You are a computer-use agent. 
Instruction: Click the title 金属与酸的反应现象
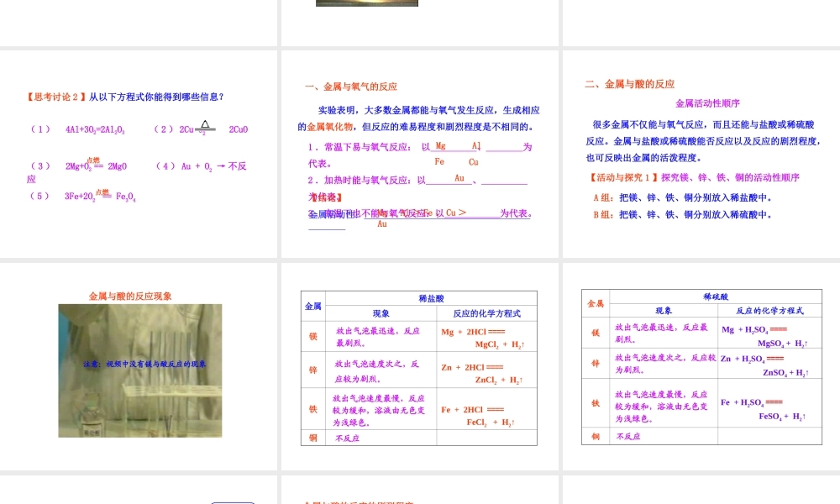click(x=130, y=297)
